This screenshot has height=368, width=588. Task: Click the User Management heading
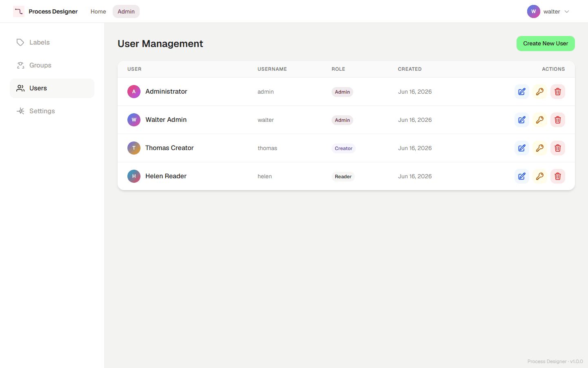pyautogui.click(x=160, y=44)
